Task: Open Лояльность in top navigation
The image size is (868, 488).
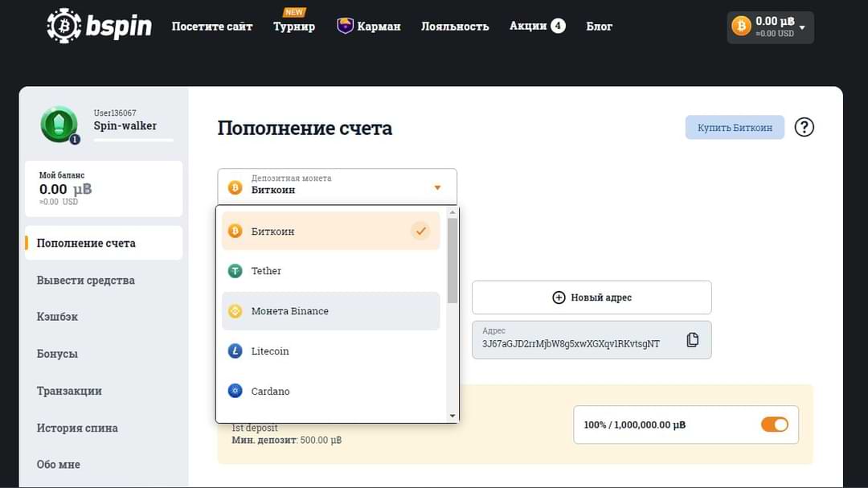Action: pyautogui.click(x=455, y=26)
